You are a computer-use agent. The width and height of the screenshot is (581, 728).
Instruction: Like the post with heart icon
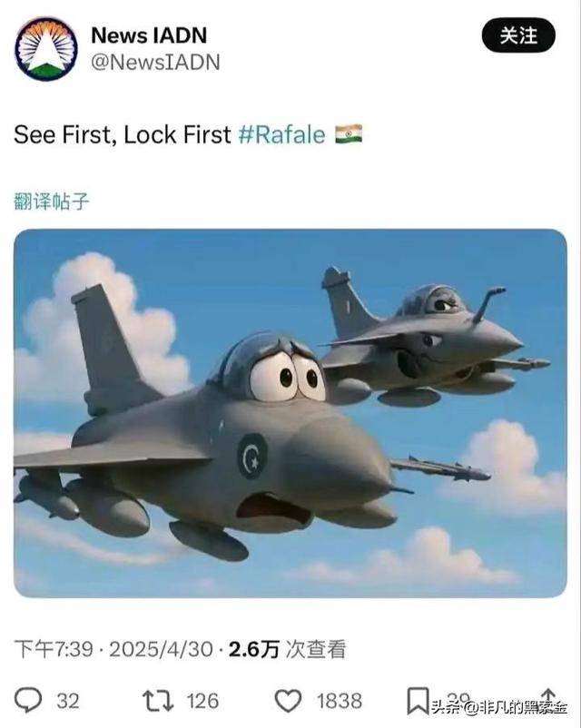coord(288,701)
